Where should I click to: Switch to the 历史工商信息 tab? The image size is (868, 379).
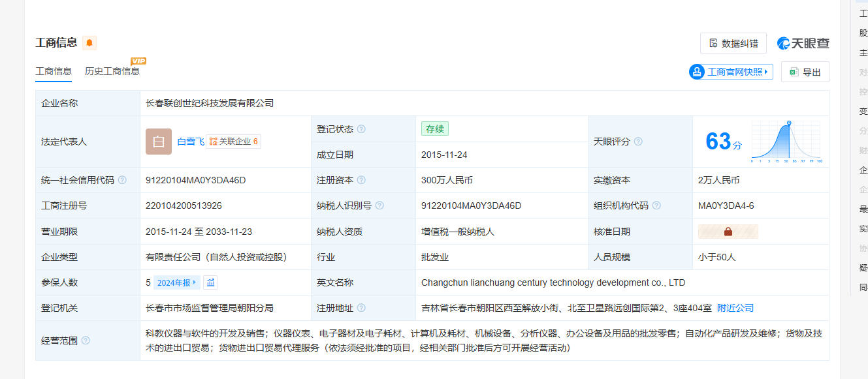[x=112, y=71]
